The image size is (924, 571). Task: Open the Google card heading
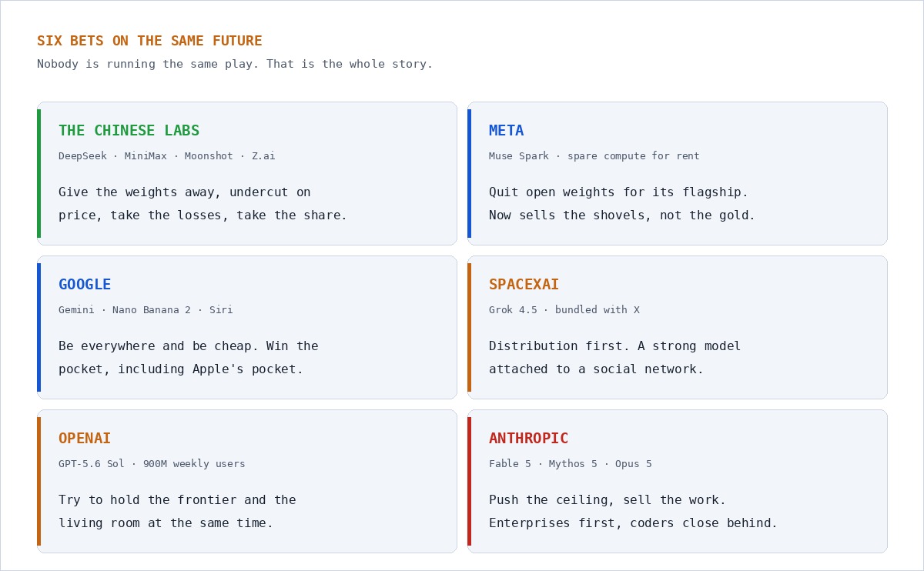pos(85,285)
